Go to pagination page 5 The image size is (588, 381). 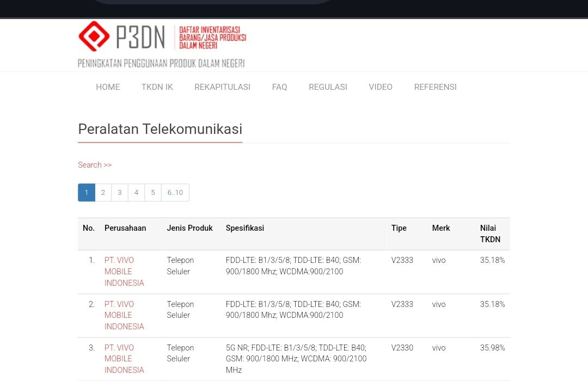click(x=153, y=192)
